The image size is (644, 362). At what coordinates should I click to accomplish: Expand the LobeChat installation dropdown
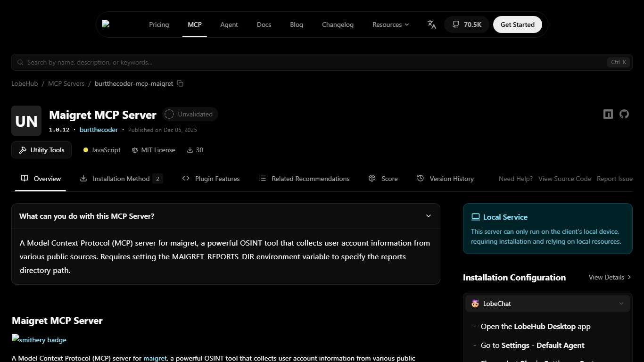621,304
